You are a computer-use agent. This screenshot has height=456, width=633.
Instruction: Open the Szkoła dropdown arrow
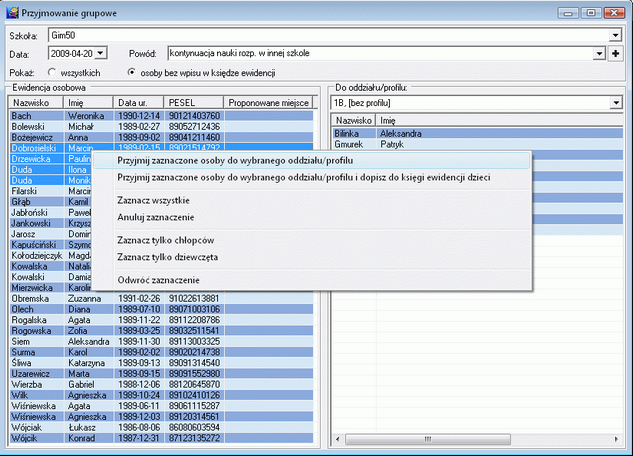click(x=615, y=35)
